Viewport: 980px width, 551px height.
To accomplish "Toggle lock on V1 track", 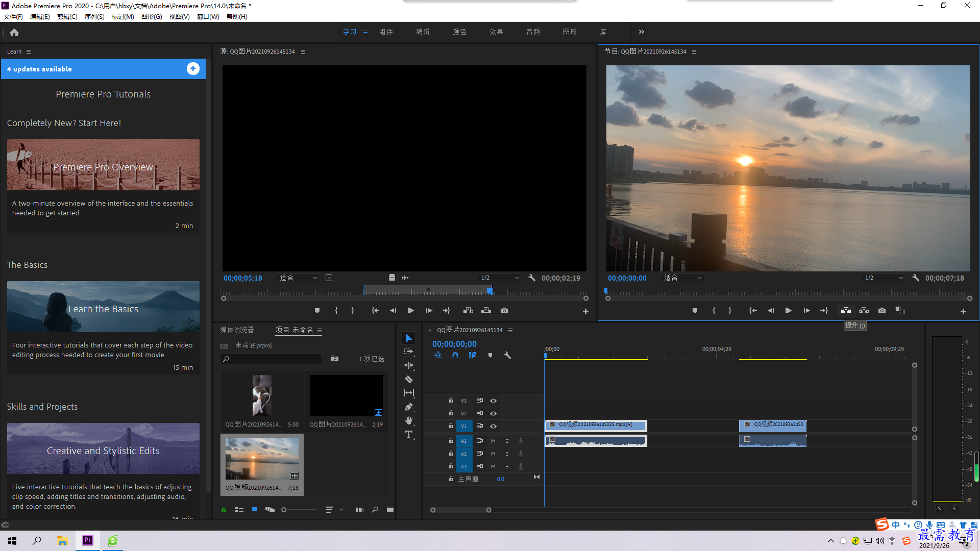I will [x=451, y=426].
